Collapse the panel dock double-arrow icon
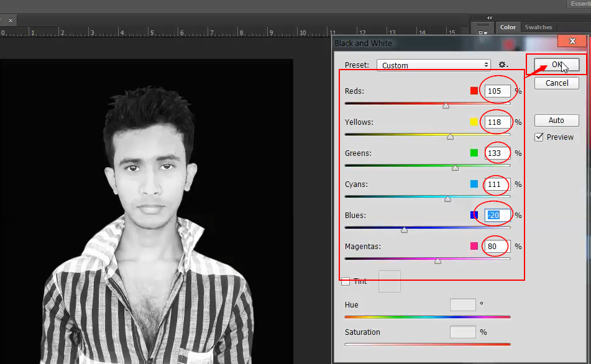The image size is (591, 364). click(489, 17)
